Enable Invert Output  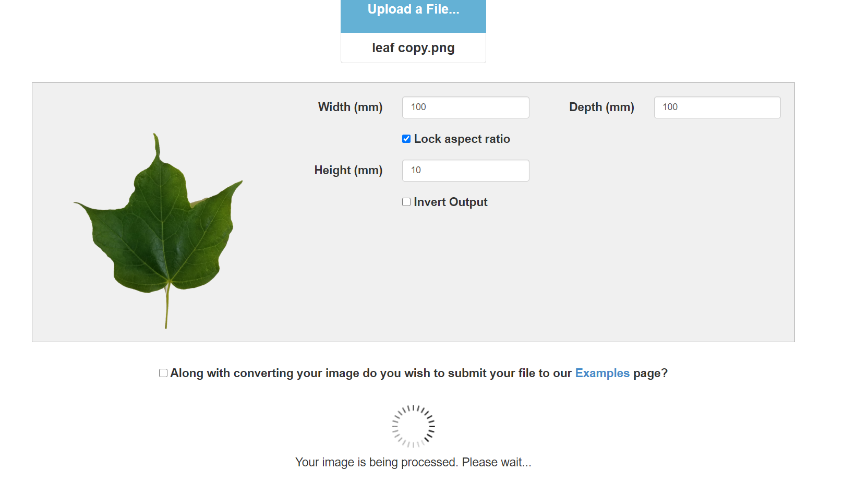coord(406,202)
